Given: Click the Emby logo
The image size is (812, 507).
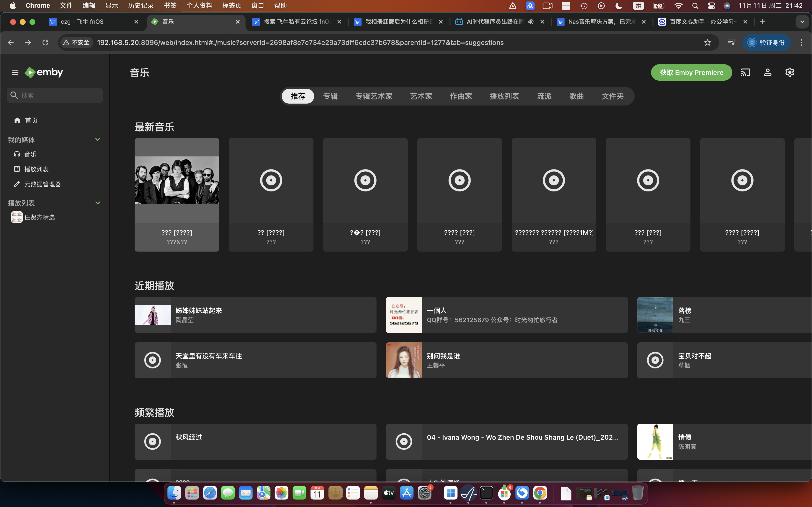Looking at the screenshot, I should (x=44, y=72).
